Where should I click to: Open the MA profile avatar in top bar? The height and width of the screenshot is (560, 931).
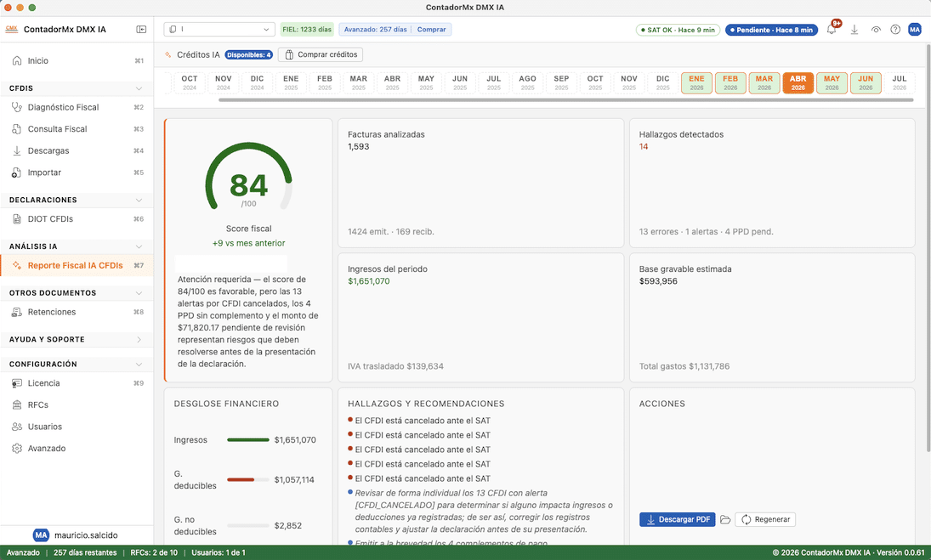pos(915,29)
